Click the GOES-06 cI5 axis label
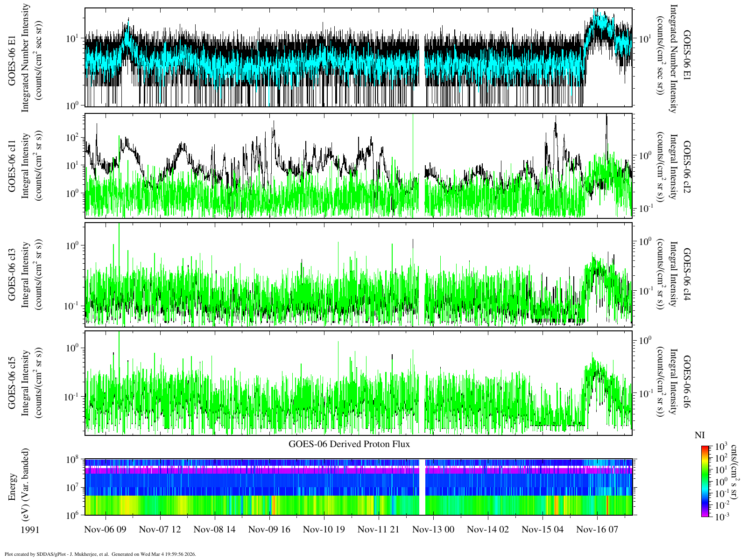 [x=13, y=384]
